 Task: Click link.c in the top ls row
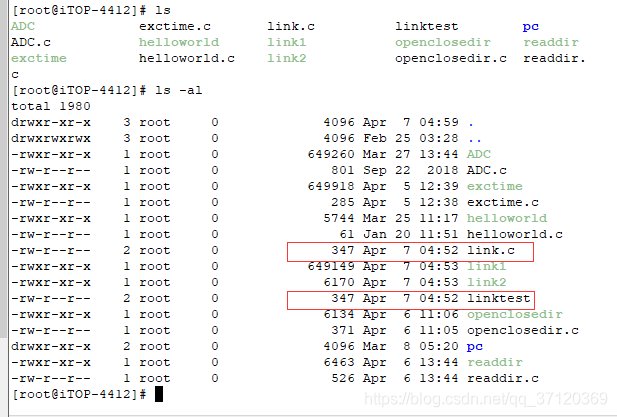[x=291, y=26]
